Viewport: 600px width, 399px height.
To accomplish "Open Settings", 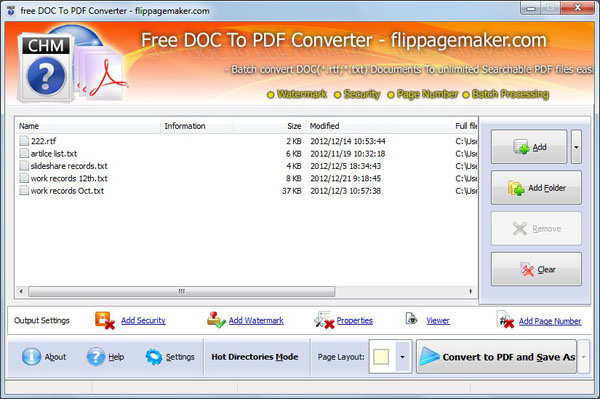I will pyautogui.click(x=170, y=357).
